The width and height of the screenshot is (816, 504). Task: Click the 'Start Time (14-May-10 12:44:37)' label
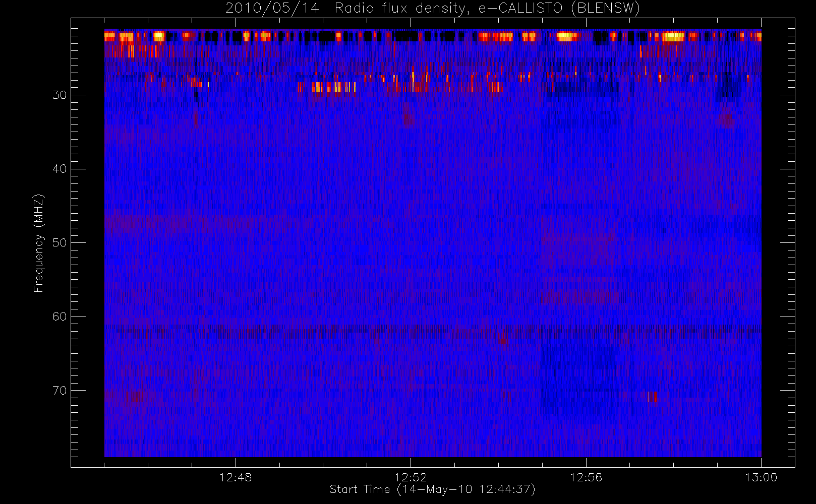pos(432,489)
